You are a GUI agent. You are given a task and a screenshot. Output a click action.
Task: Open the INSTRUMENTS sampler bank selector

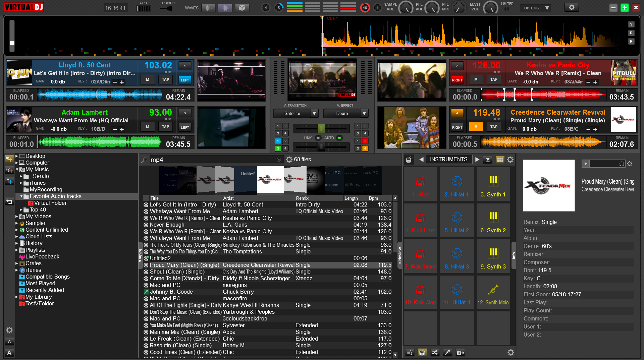(x=449, y=160)
